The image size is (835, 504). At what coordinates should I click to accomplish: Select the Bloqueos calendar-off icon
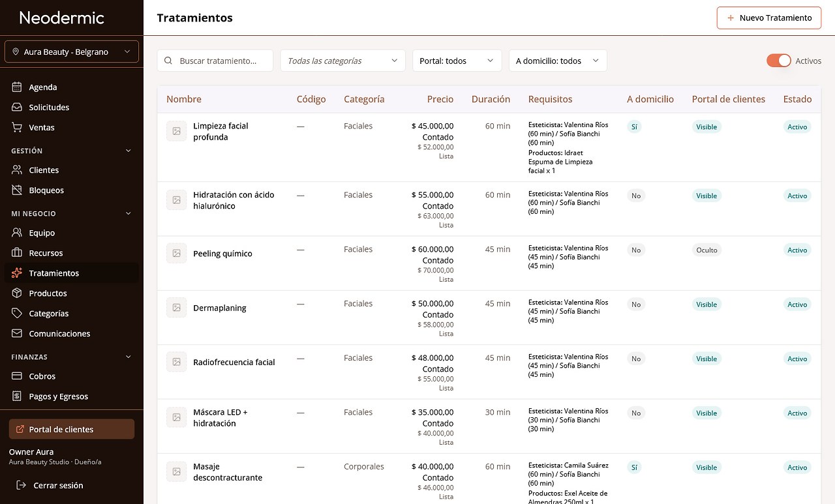pyautogui.click(x=17, y=190)
